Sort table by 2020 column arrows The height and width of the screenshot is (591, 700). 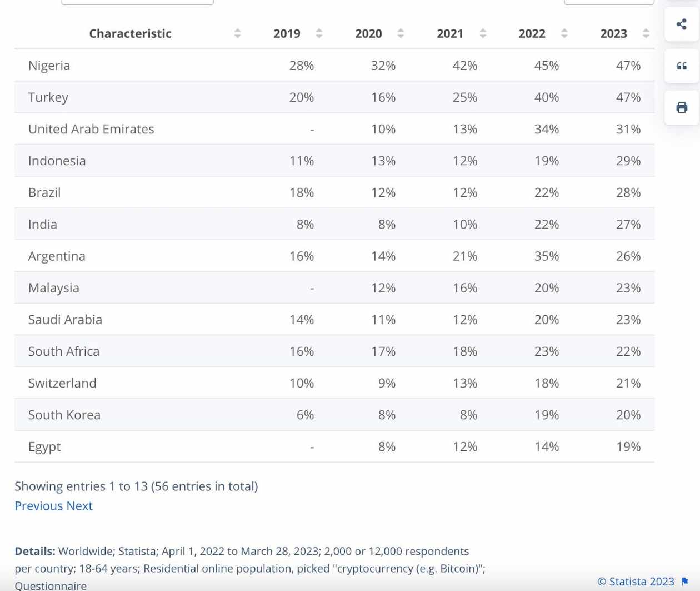(401, 33)
